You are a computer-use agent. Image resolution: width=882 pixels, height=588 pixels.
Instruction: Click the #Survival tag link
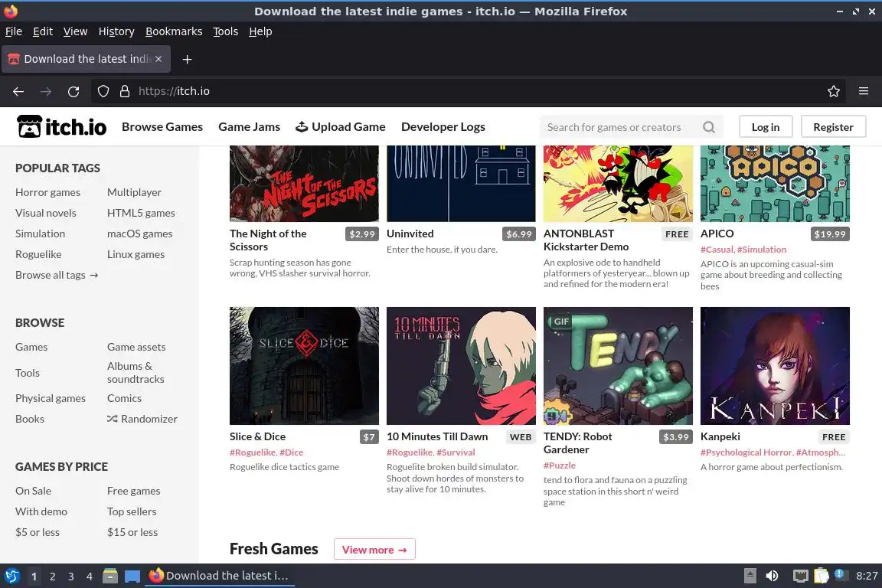[x=456, y=452]
